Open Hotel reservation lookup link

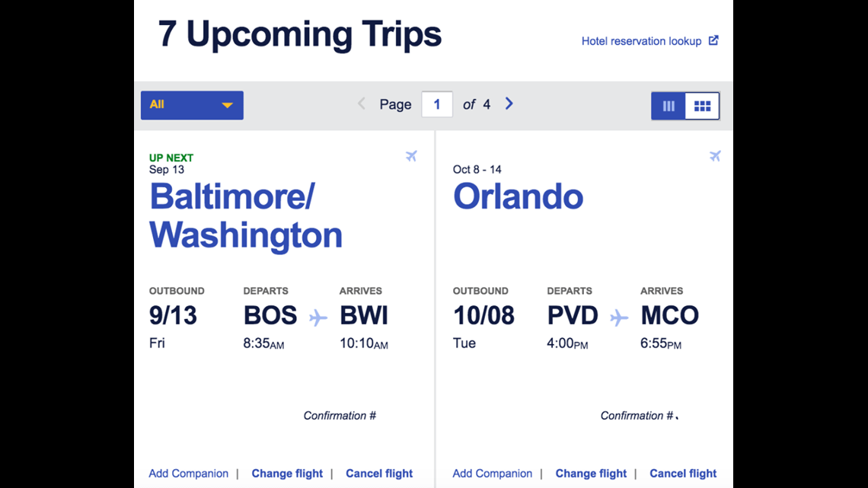coord(642,41)
